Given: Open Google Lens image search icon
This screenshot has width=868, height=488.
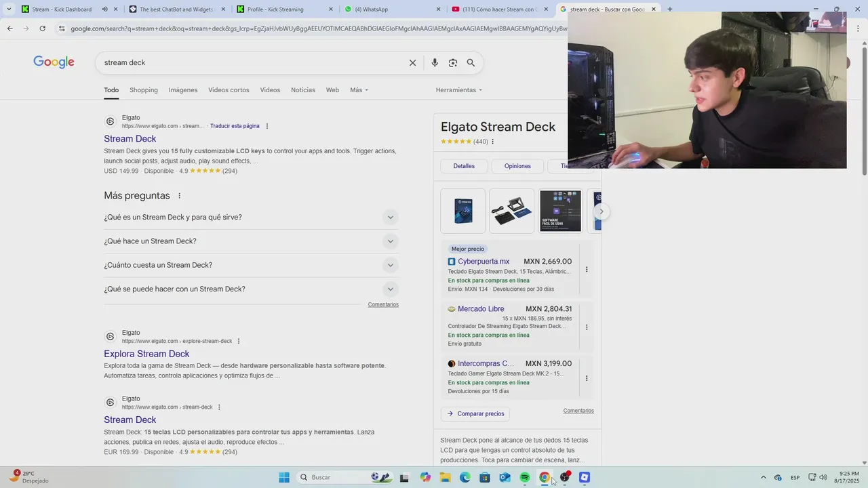Looking at the screenshot, I should [x=452, y=62].
